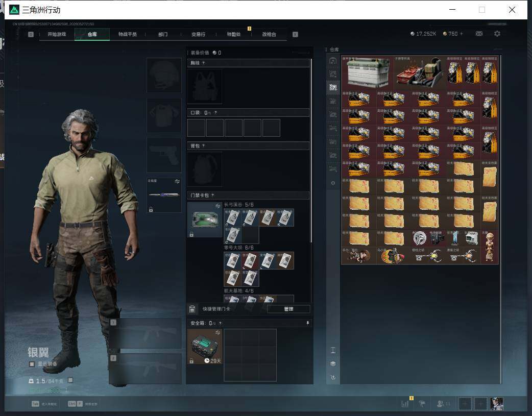
Task: Click the rifle weapon slot 2
Action: coord(146,369)
